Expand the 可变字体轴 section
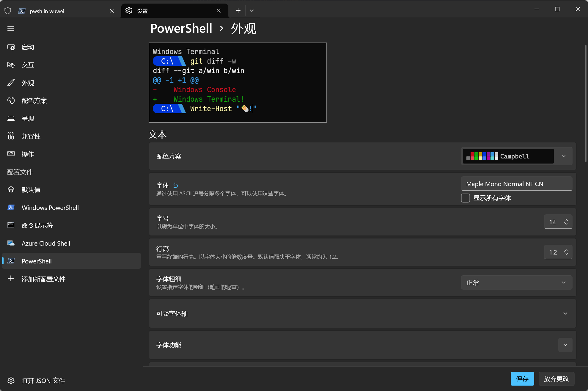This screenshot has height=391, width=588. coord(565,313)
